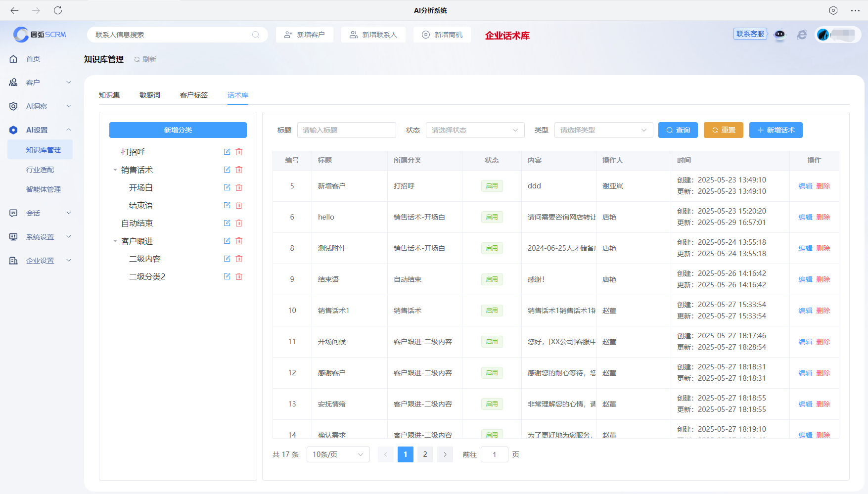Toggle the 启用 badge on 新增客户 row
Viewport: 868px width, 494px height.
(492, 185)
